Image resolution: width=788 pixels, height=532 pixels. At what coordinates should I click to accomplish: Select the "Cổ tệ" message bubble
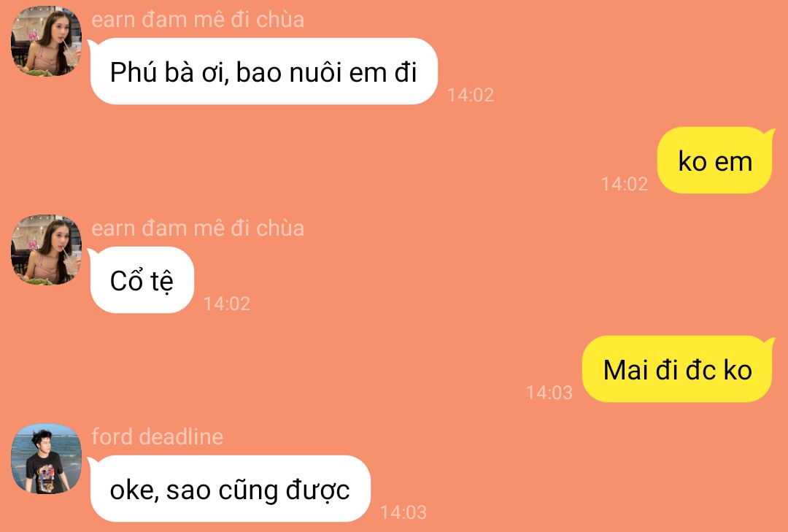142,280
